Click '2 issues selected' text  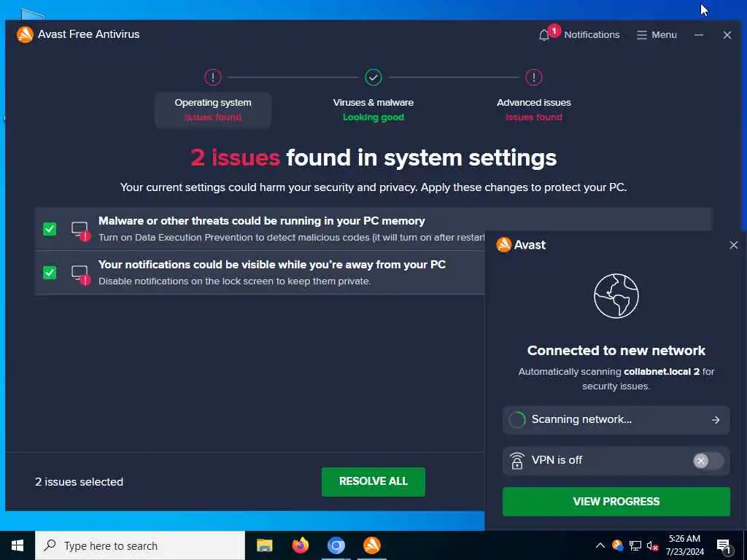(79, 482)
